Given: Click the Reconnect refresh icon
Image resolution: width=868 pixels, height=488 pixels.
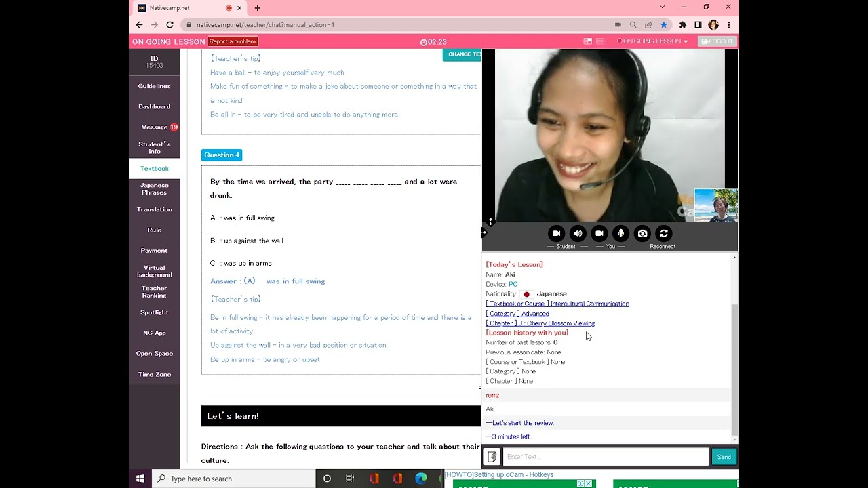Looking at the screenshot, I should 664,233.
